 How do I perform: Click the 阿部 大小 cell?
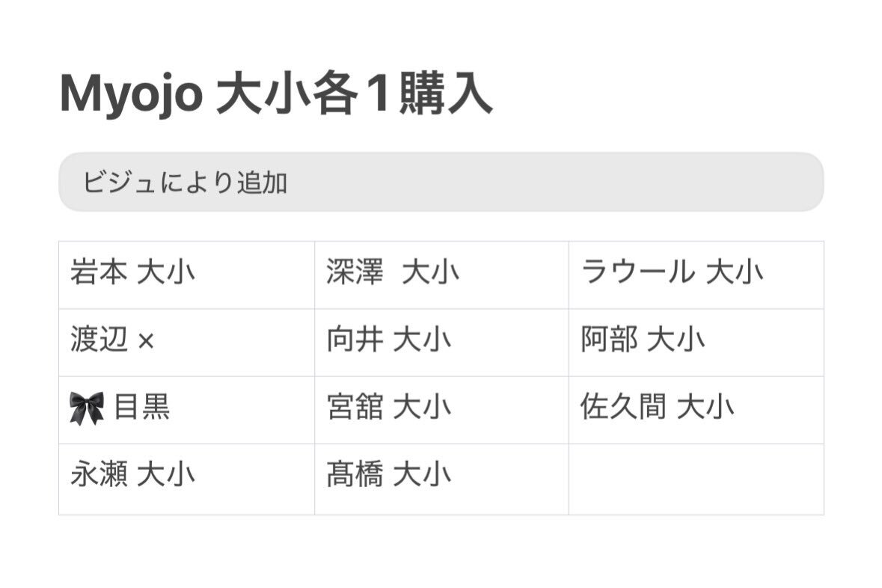coord(696,343)
